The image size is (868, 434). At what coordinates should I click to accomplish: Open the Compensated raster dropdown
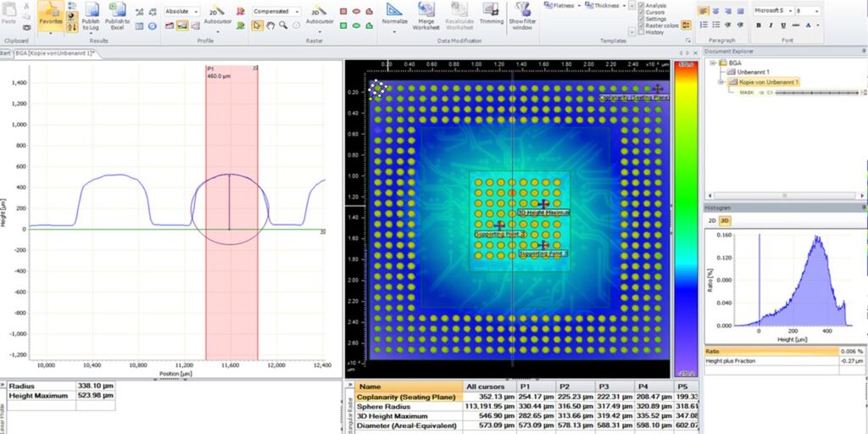pyautogui.click(x=277, y=12)
